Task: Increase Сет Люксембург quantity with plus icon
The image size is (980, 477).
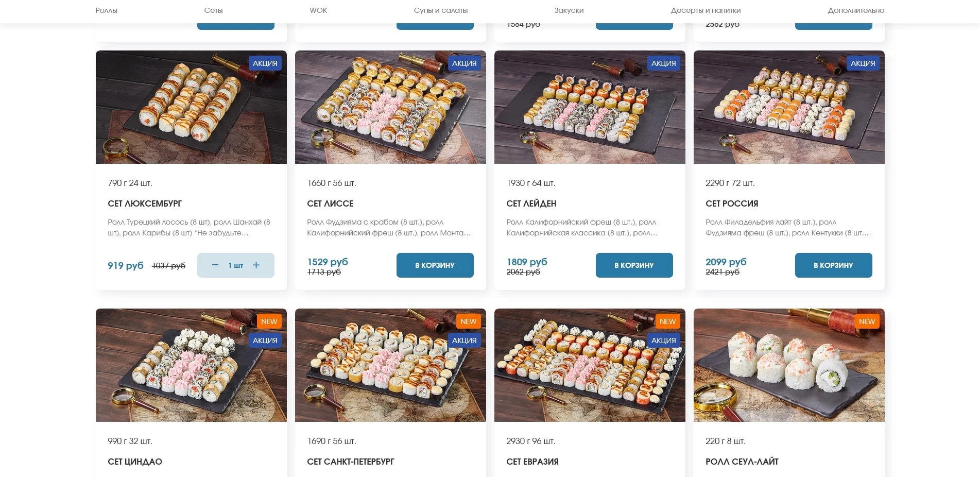Action: 256,265
